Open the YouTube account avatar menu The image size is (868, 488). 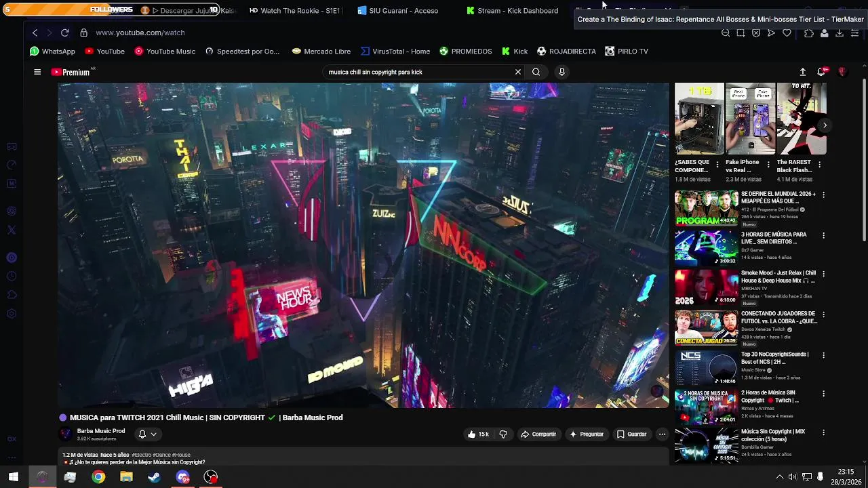842,72
